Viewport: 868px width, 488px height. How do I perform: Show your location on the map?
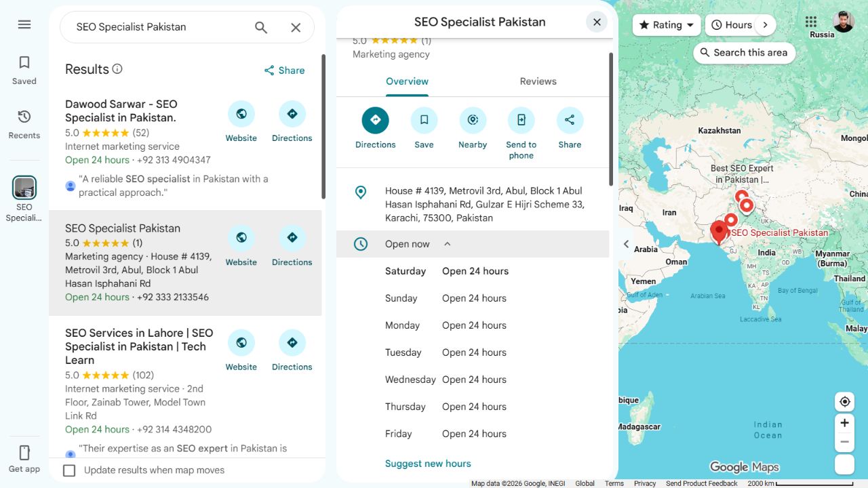click(844, 402)
